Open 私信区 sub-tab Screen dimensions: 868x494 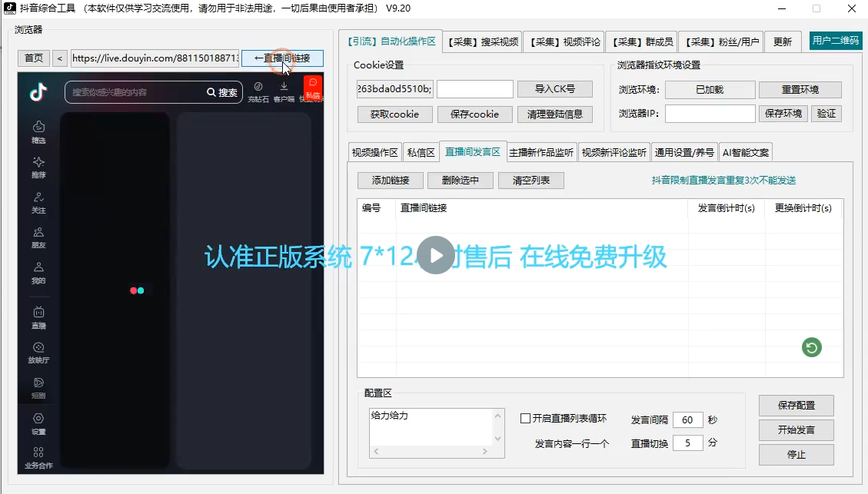click(421, 153)
